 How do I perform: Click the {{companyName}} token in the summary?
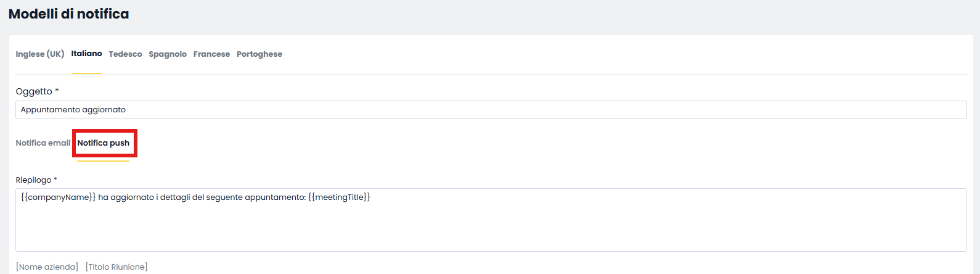tap(59, 197)
